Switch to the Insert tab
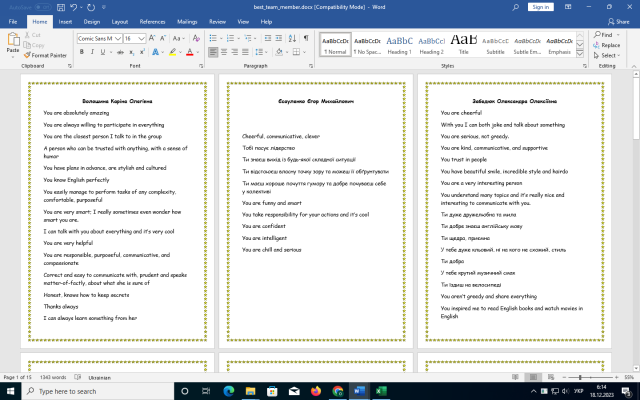Screen dimensions: 640x400 65,22
